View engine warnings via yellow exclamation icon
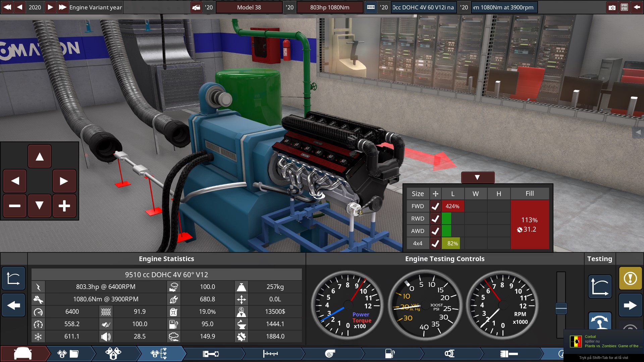 (630, 278)
